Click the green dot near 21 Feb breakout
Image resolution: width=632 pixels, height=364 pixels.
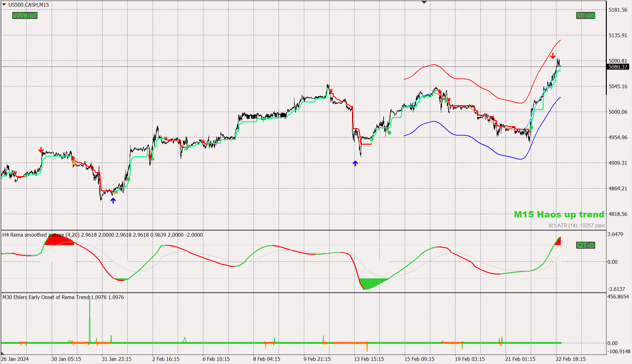pos(531,128)
